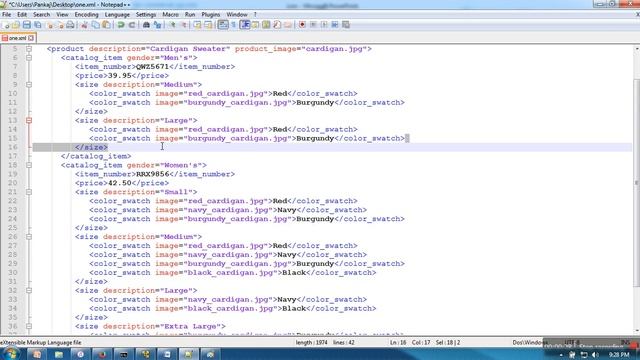Collapse the Women's catalog_item fold on line 18

[x=29, y=165]
